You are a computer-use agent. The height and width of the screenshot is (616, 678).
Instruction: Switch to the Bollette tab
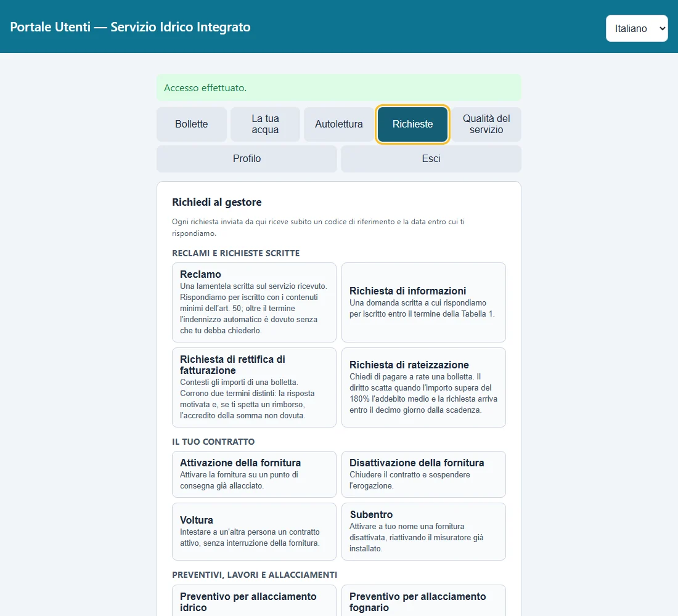pyautogui.click(x=192, y=124)
